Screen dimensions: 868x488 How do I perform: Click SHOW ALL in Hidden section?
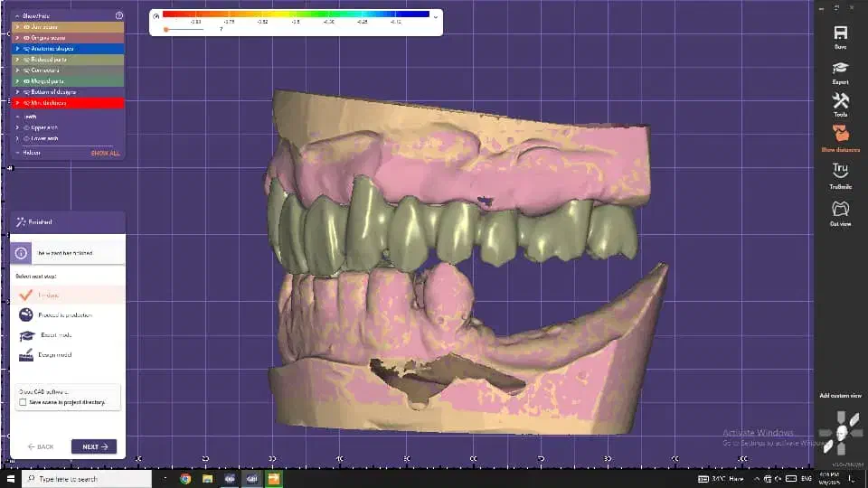coord(105,154)
